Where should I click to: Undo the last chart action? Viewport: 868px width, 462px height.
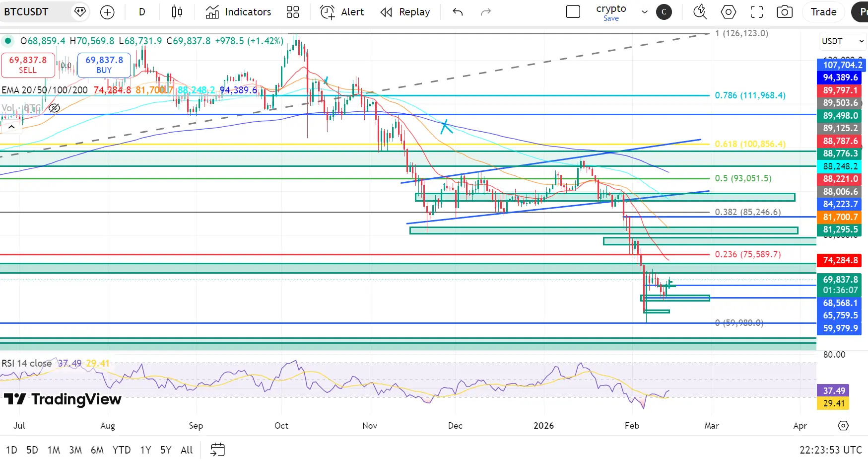click(458, 12)
